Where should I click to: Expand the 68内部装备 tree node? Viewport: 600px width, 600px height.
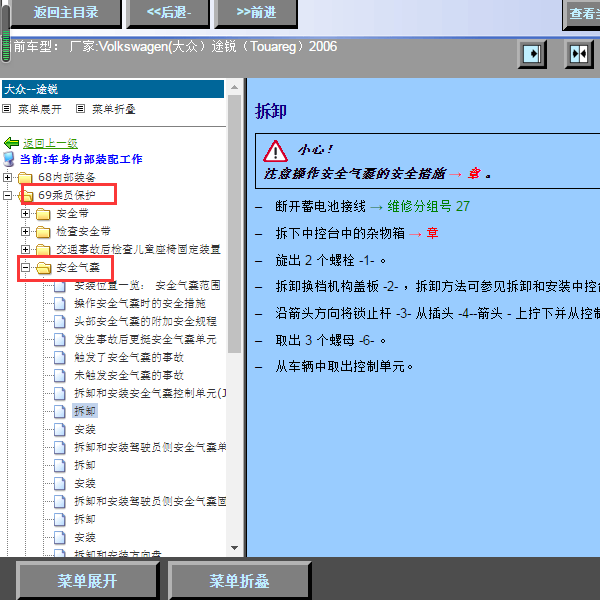coord(7,178)
